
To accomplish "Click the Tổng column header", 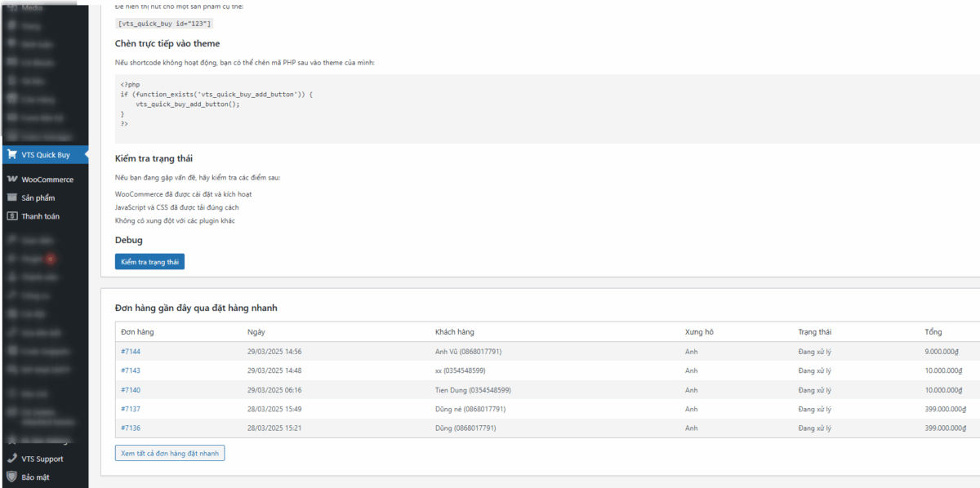I will click(933, 332).
